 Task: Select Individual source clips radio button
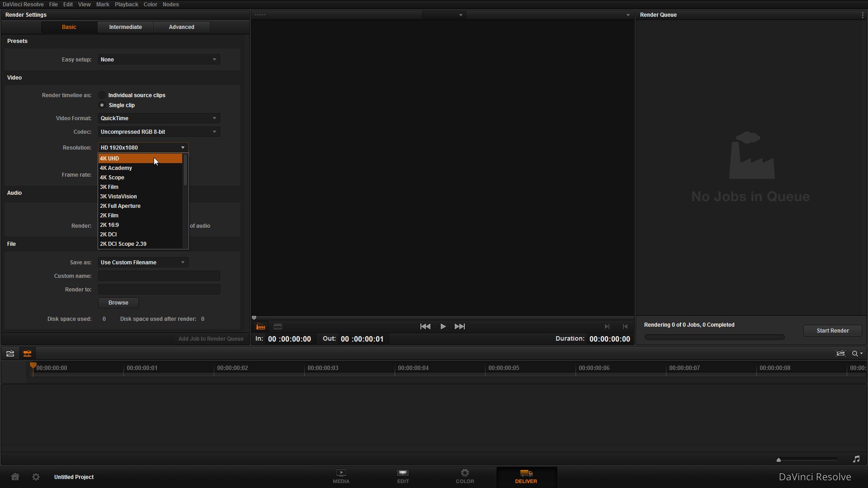click(x=102, y=95)
